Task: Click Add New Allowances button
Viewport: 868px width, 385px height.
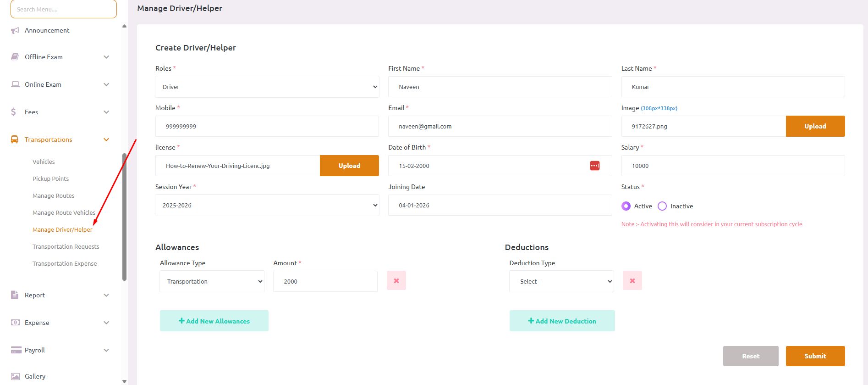Action: tap(214, 321)
